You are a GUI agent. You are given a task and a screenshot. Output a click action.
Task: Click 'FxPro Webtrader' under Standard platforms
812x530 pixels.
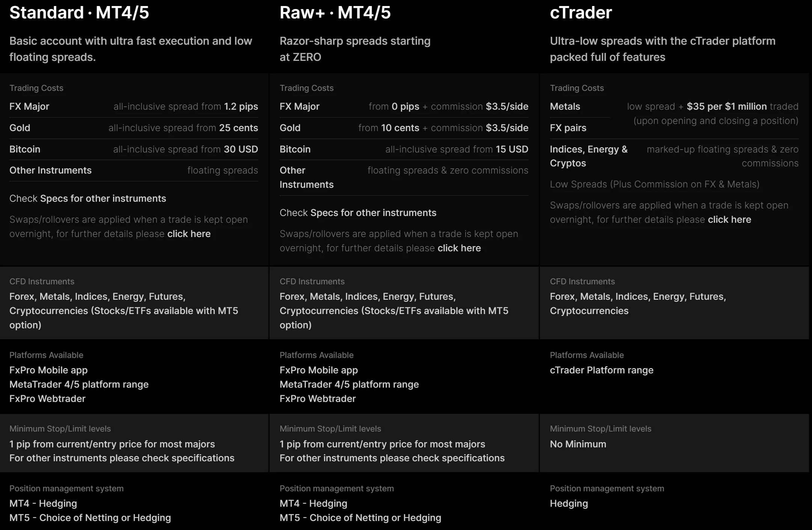pyautogui.click(x=47, y=399)
